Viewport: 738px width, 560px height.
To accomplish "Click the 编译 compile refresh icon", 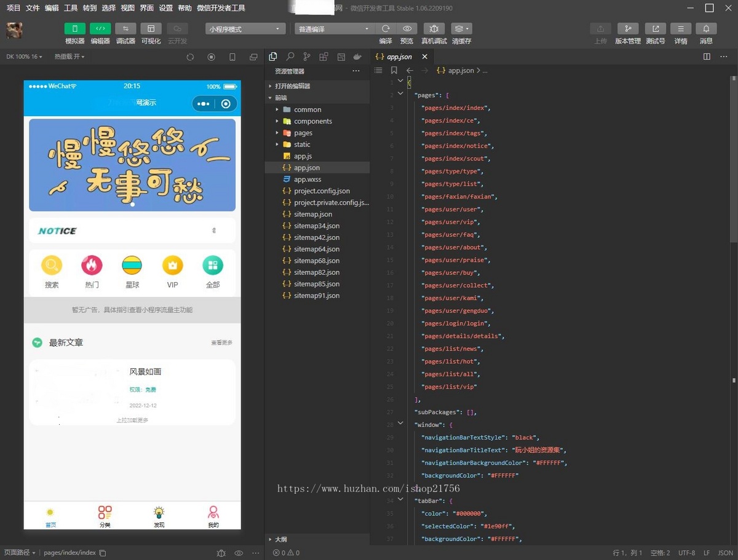I will point(386,29).
